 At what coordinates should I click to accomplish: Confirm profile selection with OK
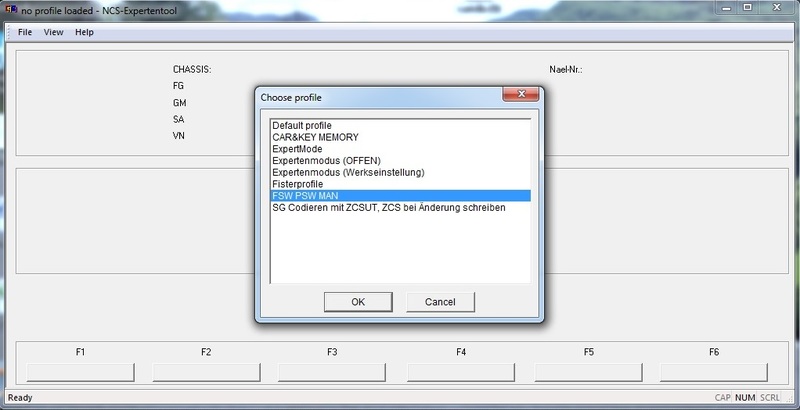pos(358,302)
